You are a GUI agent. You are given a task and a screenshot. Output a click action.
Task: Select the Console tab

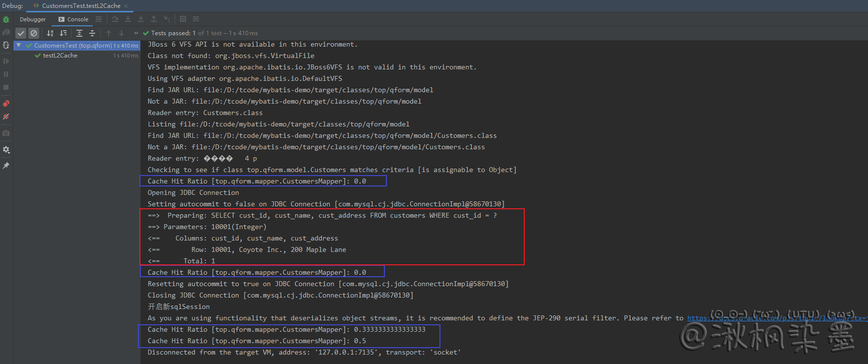pyautogui.click(x=73, y=19)
